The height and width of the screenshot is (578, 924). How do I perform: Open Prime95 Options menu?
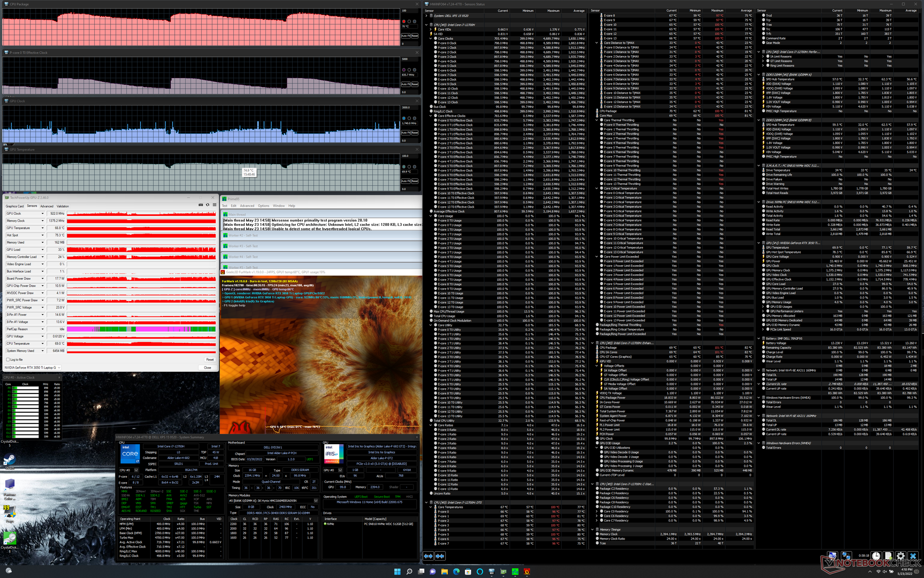263,206
